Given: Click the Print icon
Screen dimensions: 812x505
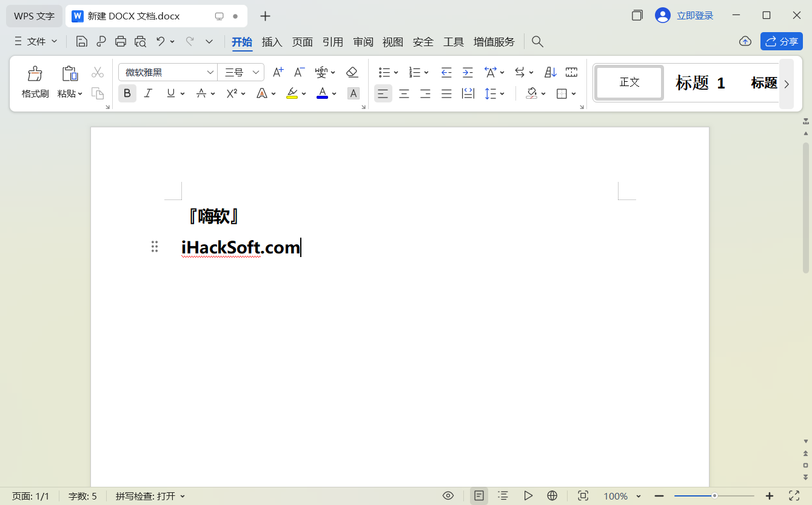Looking at the screenshot, I should (x=121, y=41).
